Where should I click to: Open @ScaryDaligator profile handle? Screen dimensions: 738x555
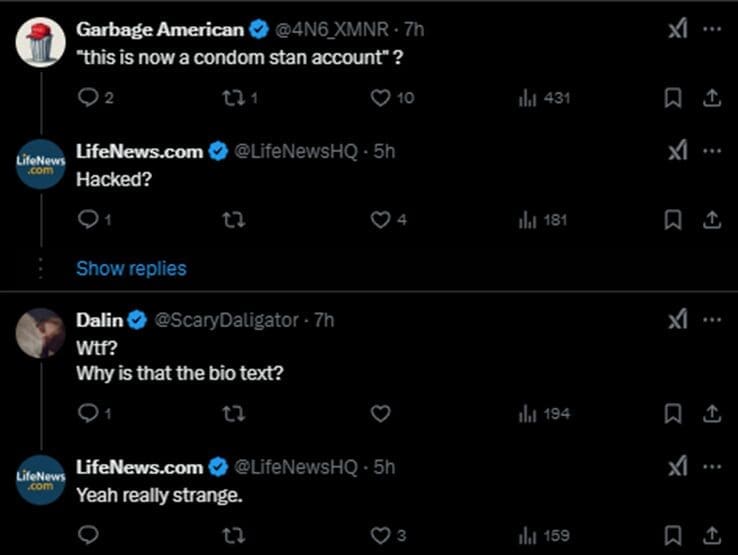click(x=225, y=320)
